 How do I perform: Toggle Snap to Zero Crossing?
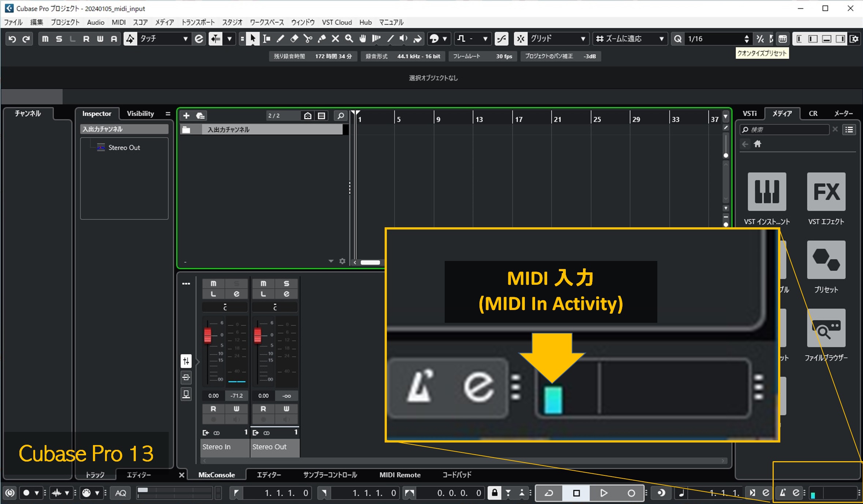pyautogui.click(x=501, y=39)
